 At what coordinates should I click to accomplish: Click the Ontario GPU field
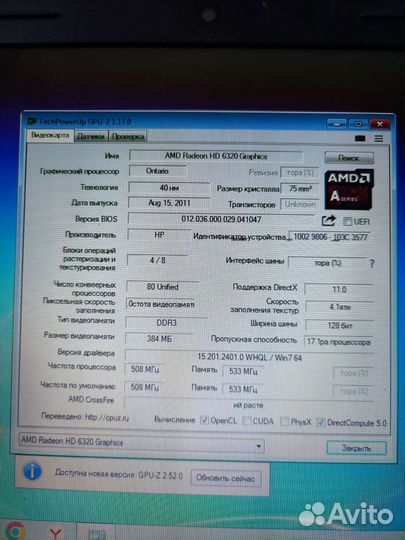click(x=157, y=171)
